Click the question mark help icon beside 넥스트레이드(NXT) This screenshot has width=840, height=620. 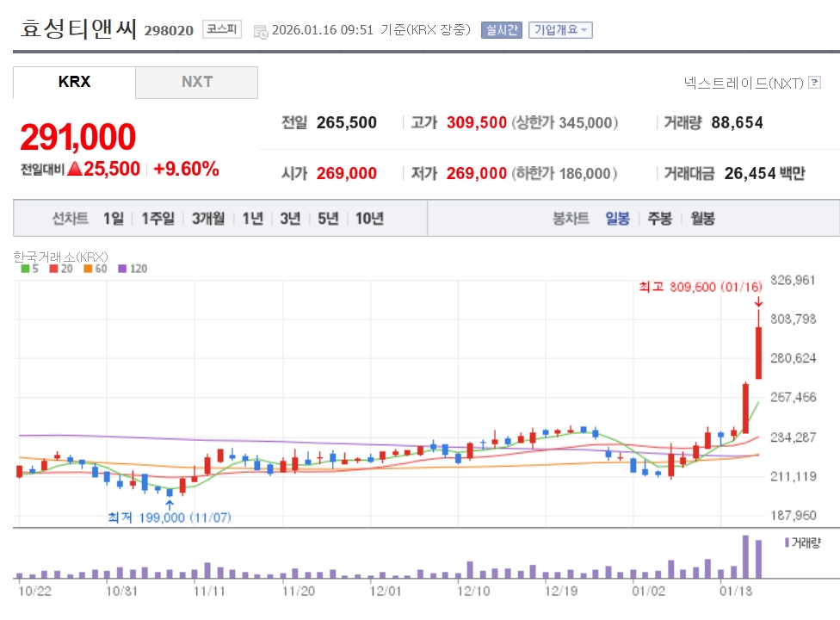click(x=815, y=83)
